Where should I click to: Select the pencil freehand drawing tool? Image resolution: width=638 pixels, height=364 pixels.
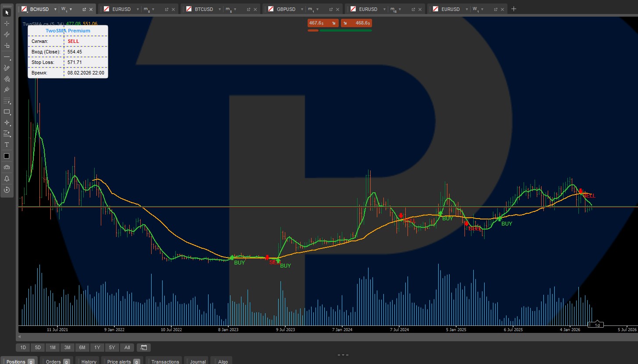click(x=7, y=68)
